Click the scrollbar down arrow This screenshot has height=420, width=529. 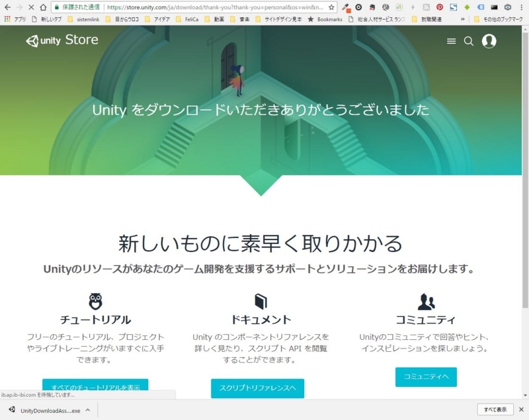525,395
